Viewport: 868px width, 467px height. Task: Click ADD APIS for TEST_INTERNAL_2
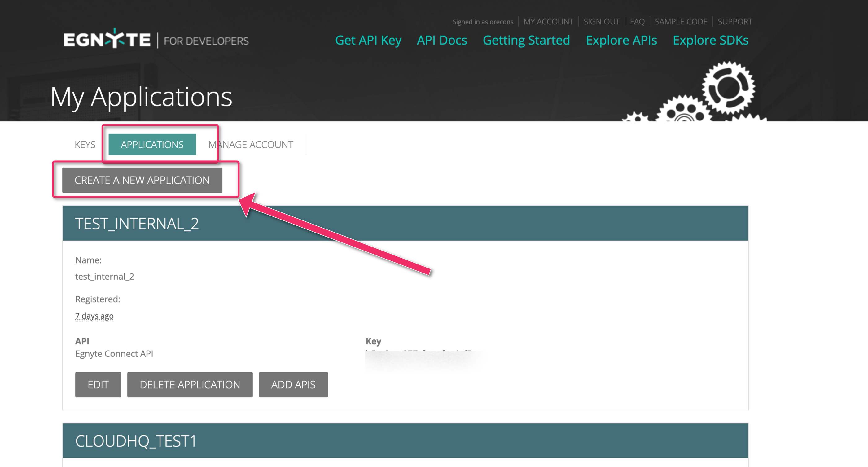pos(293,384)
